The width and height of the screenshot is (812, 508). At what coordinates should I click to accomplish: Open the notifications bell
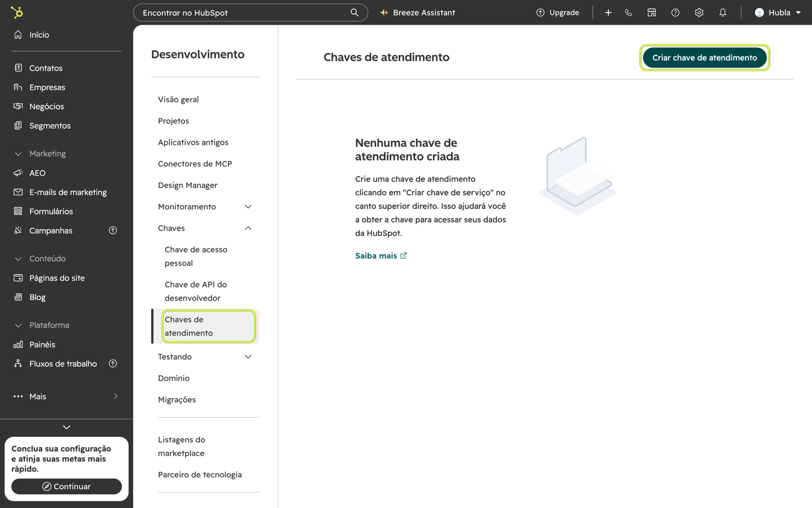pyautogui.click(x=723, y=13)
